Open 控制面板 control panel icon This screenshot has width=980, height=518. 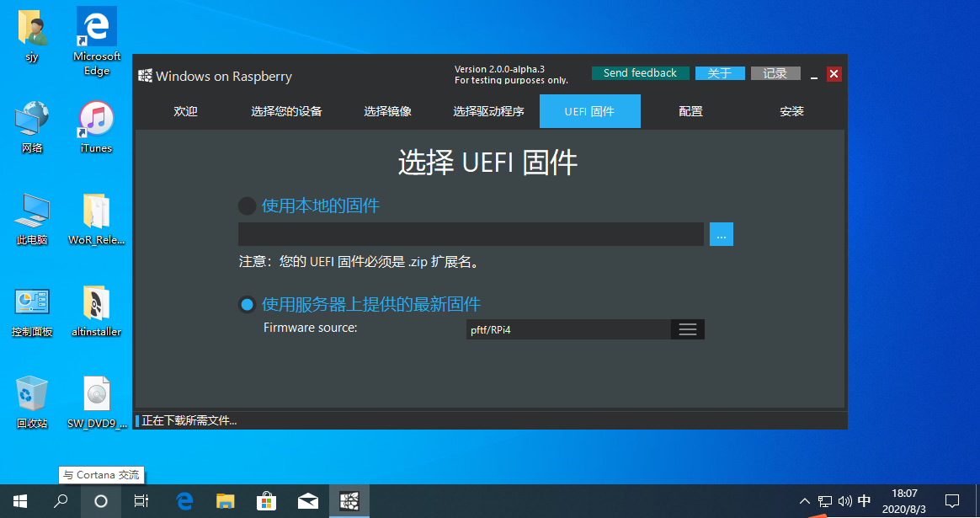pyautogui.click(x=32, y=311)
